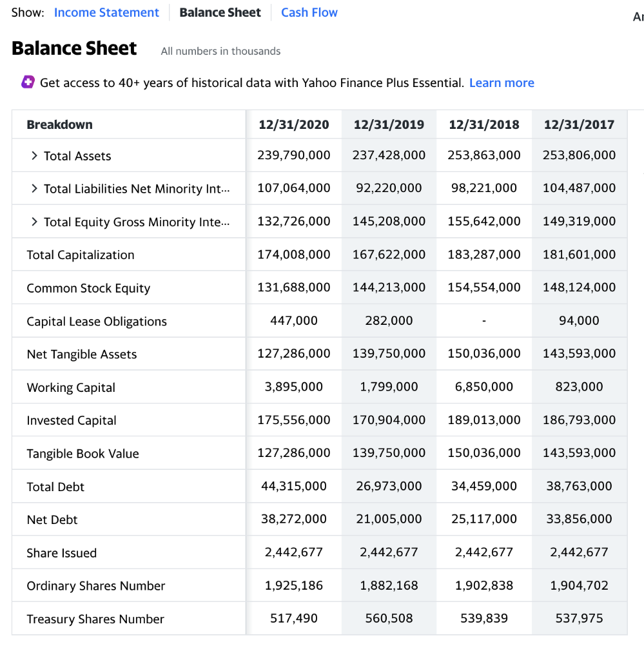Viewport: 644px width, 660px height.
Task: Select the 12/31/2018 column header
Action: 484,124
